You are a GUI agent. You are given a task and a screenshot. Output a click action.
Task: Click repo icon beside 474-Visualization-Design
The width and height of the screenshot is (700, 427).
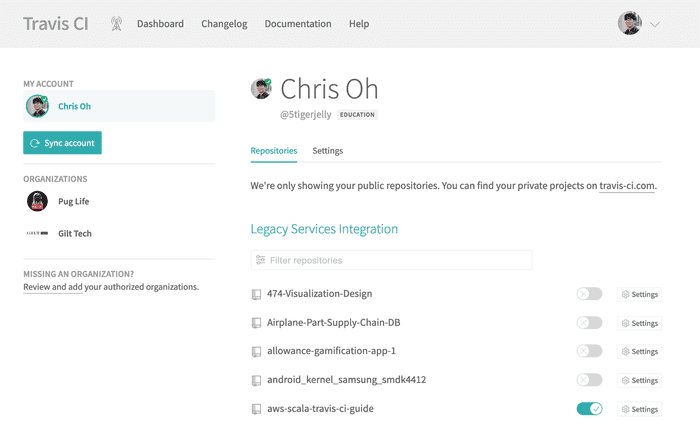click(x=256, y=294)
